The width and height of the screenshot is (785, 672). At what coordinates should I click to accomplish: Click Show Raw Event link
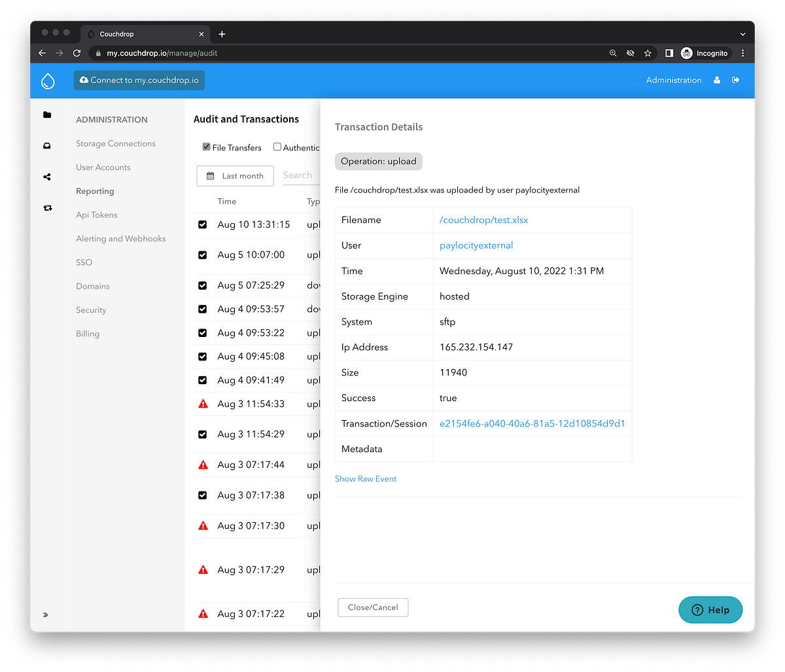[365, 478]
